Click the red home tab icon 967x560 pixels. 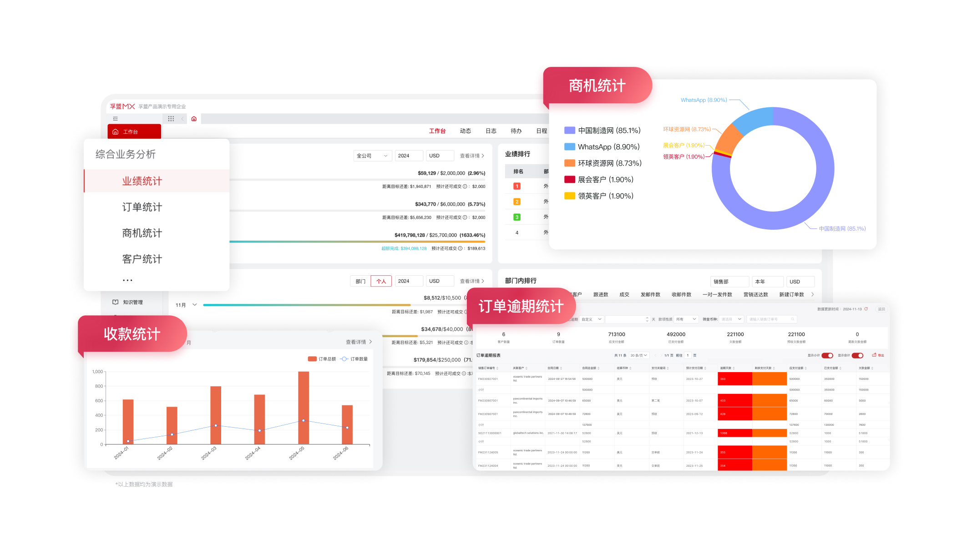coord(194,119)
